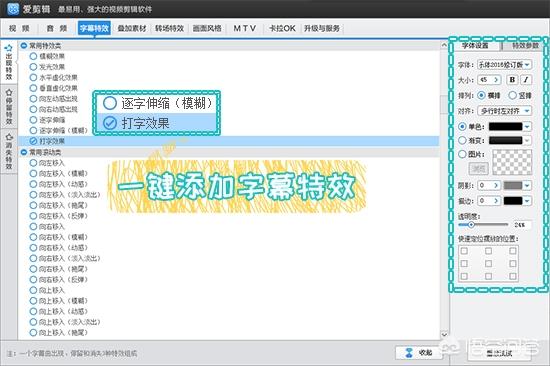550x366 pixels.
Task: Open the 停留特效 side tab
Action: click(9, 107)
